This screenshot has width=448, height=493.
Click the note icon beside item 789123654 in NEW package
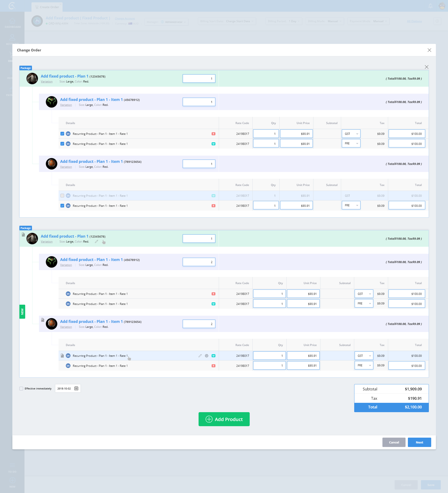tap(43, 320)
